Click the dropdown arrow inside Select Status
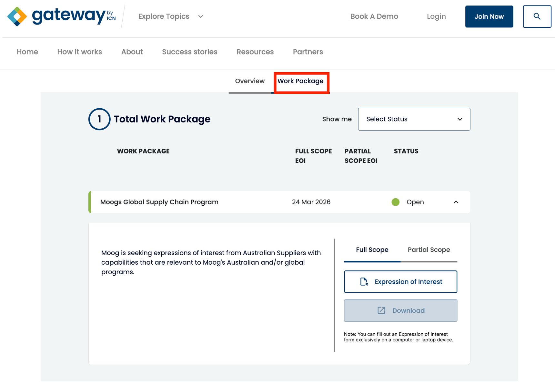The image size is (555, 392). click(x=460, y=119)
